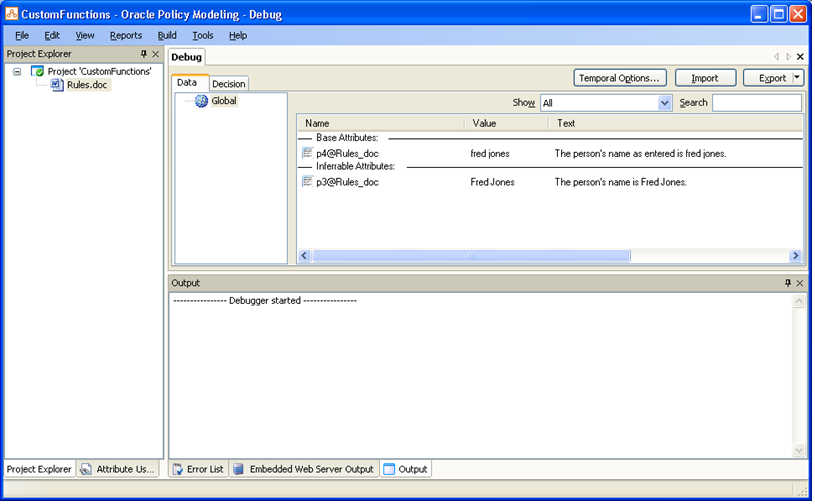815x504 pixels.
Task: Open the Help menu
Action: (x=238, y=35)
